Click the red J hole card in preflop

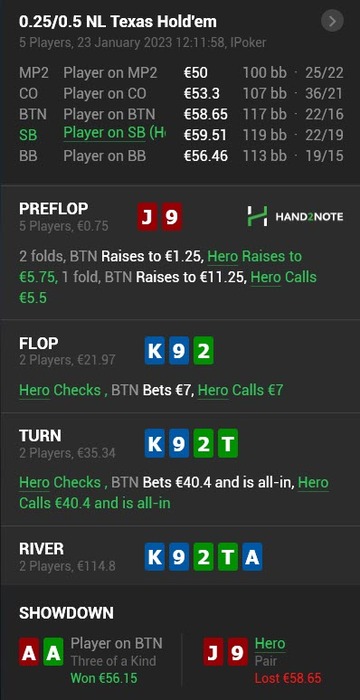pyautogui.click(x=147, y=217)
